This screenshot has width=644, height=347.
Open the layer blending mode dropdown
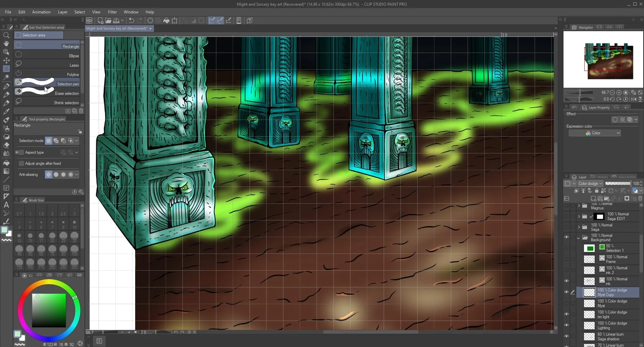point(590,183)
